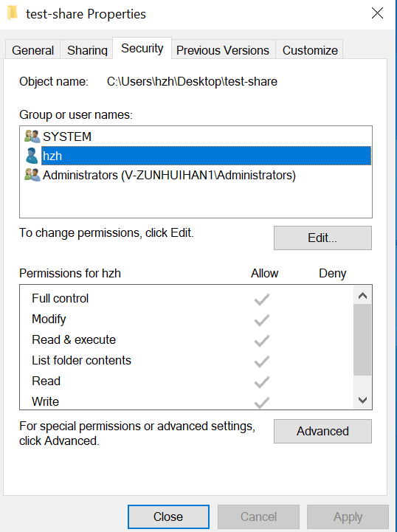Close the test-share Properties window

(x=377, y=13)
